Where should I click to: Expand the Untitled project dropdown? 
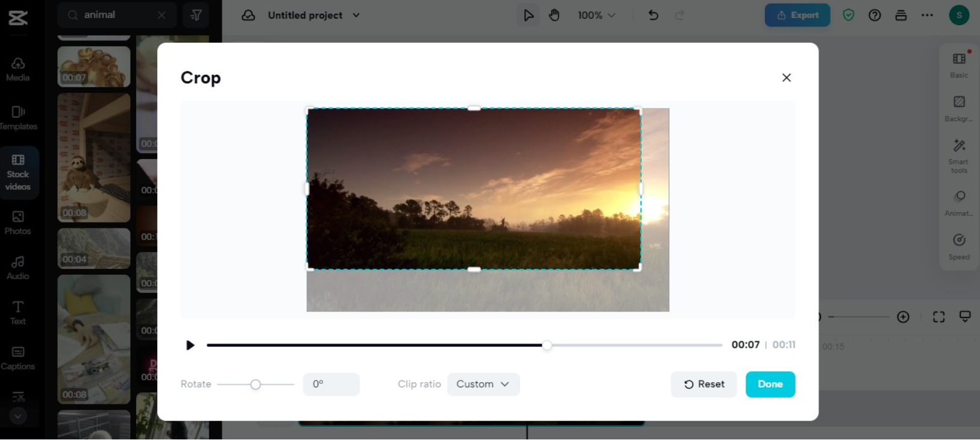(356, 15)
